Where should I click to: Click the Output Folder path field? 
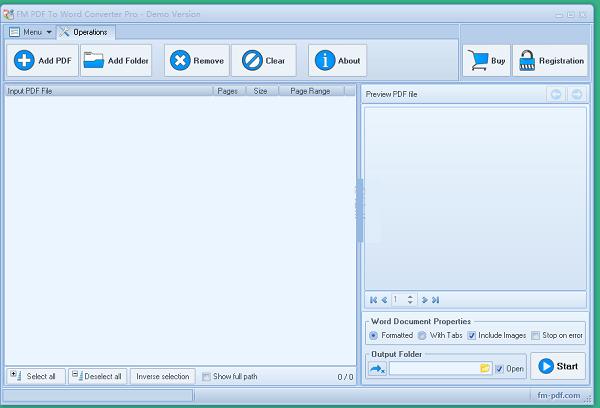tap(433, 368)
